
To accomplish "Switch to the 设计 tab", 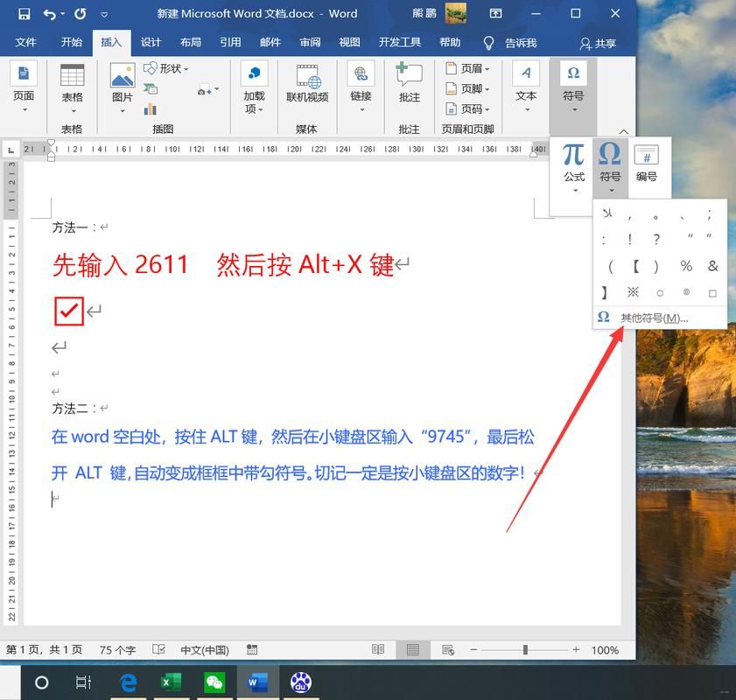I will pos(151,43).
